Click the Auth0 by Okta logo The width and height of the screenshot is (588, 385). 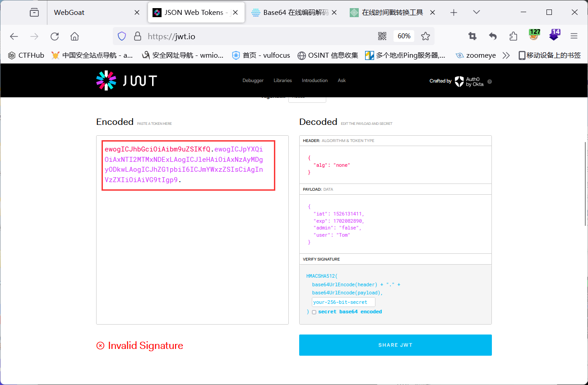(x=469, y=81)
